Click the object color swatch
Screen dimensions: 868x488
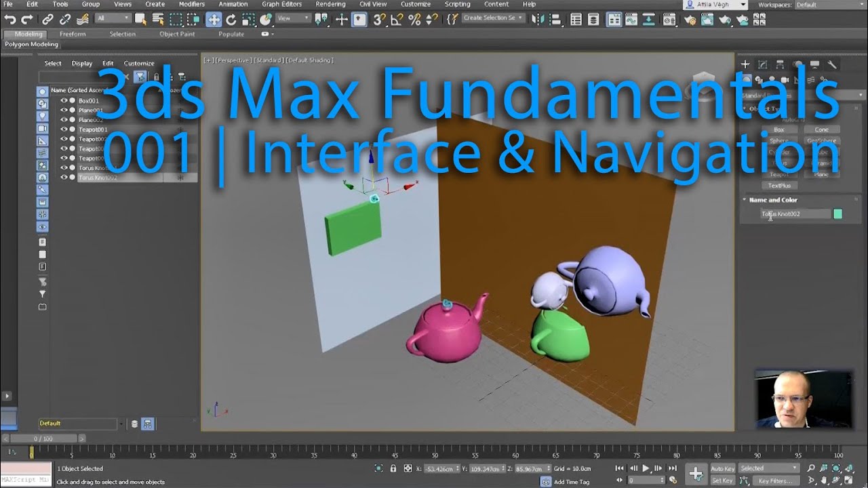837,214
